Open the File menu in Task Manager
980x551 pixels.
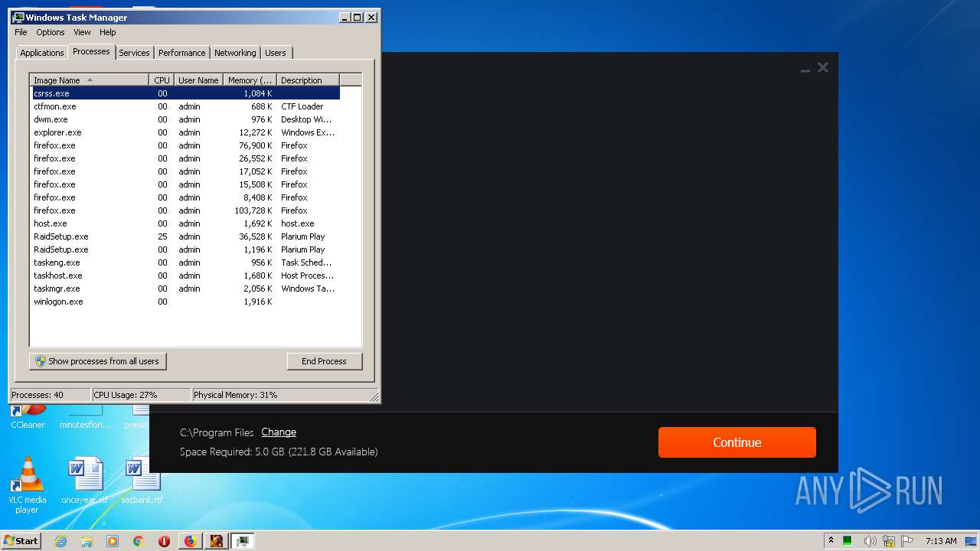(x=21, y=32)
